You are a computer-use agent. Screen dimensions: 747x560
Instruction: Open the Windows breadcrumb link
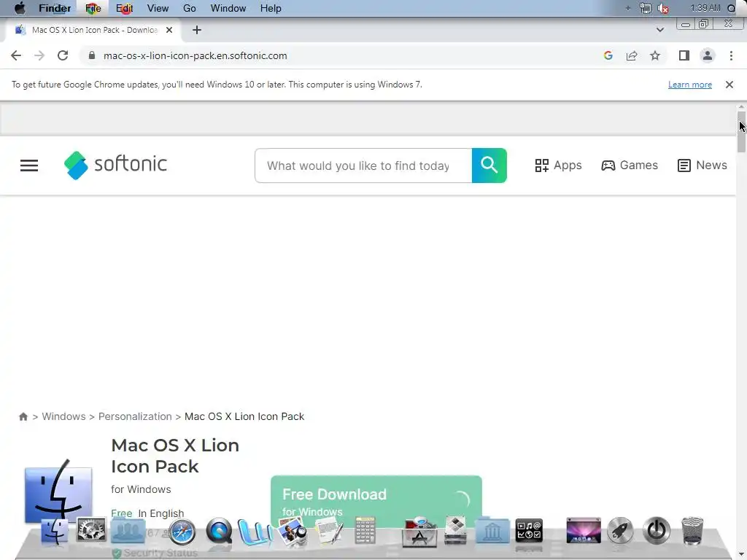pos(64,416)
